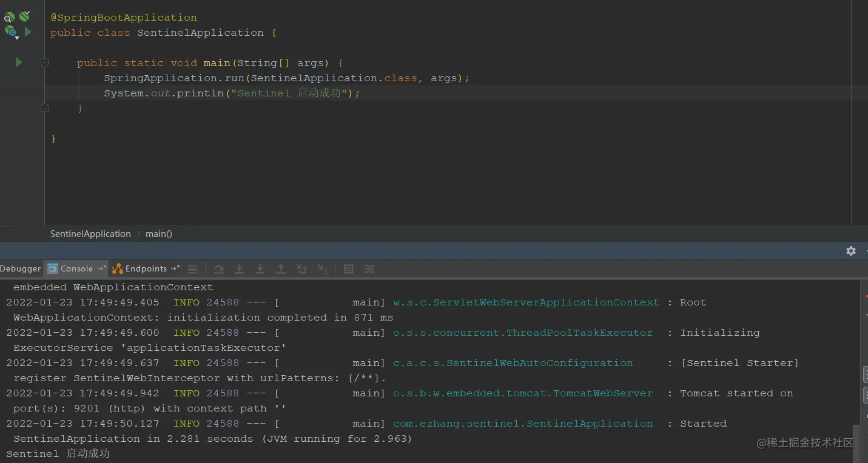The image size is (868, 463).
Task: Select SentinelApplication in editor breadcrumb
Action: (90, 234)
